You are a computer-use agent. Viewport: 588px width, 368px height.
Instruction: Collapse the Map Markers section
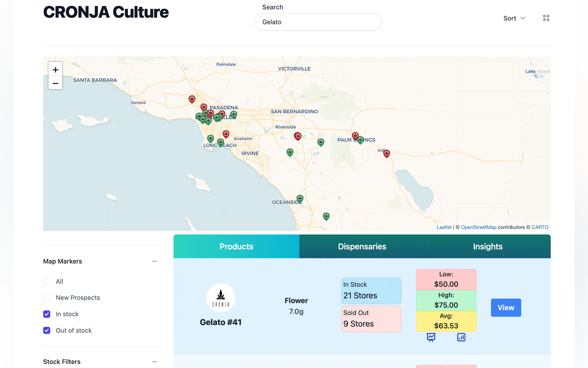155,261
